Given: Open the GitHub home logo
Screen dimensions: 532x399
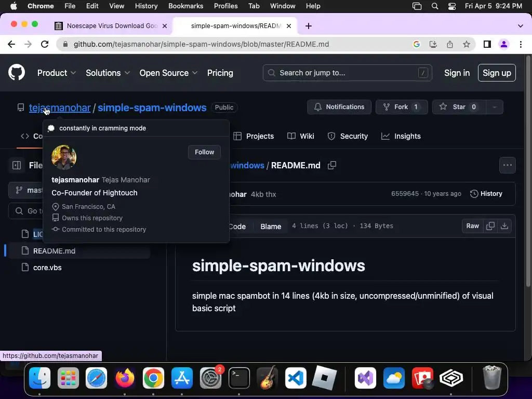Looking at the screenshot, I should 17,72.
